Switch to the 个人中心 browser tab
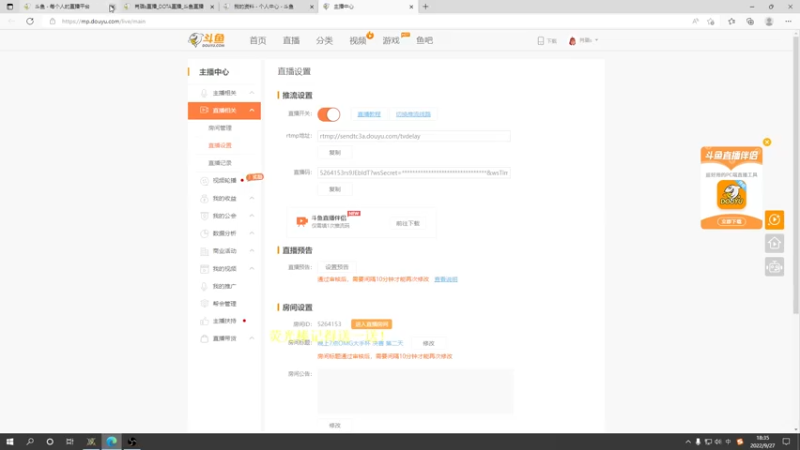 coord(268,7)
